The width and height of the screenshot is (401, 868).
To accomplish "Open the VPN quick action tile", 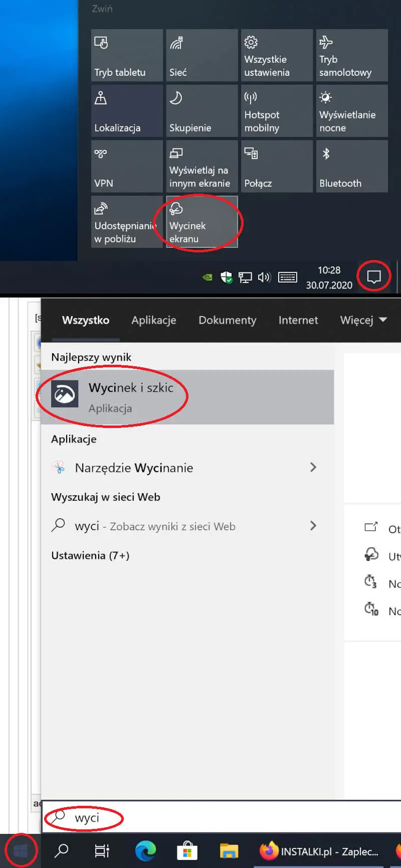I will (x=127, y=166).
